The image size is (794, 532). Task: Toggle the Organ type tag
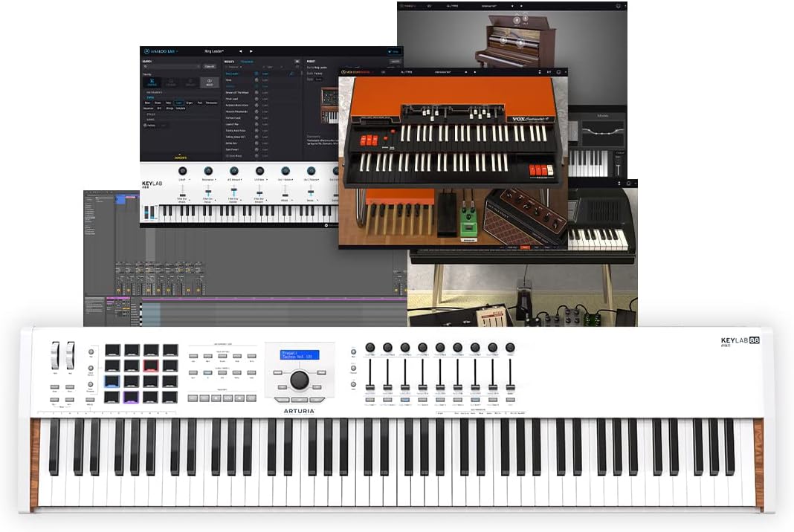190,103
